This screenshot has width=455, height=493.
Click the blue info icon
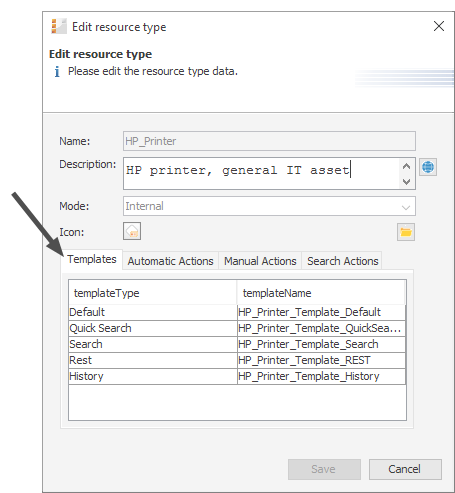point(57,72)
